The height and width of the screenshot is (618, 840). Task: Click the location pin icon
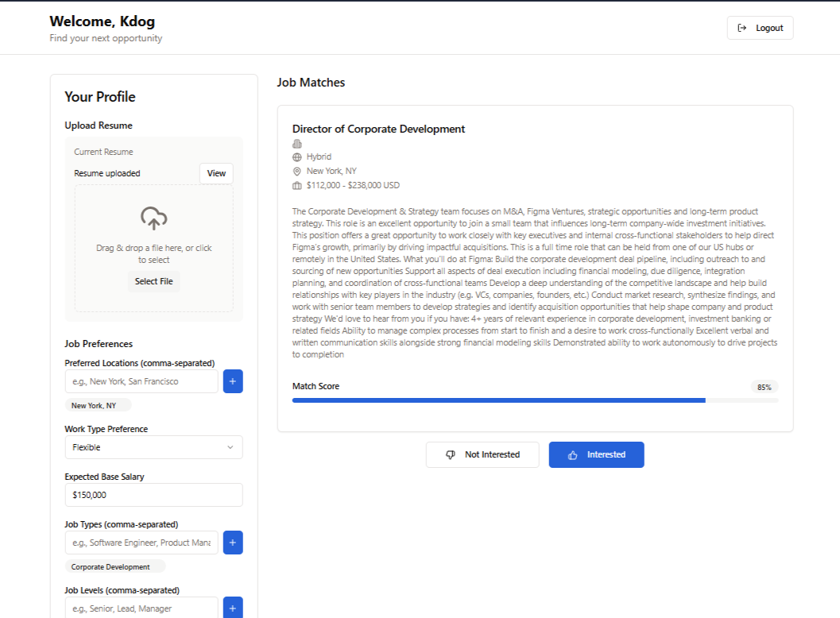point(296,172)
